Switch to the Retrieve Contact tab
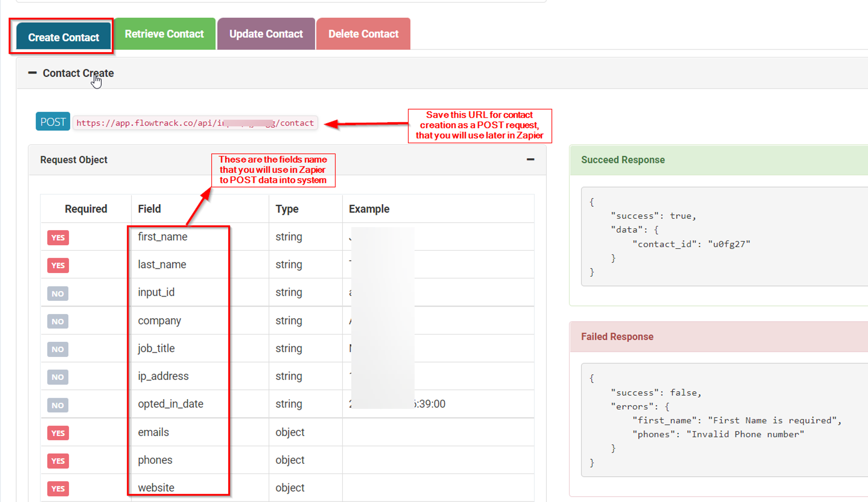Screen dimensions: 868x502 coord(164,34)
